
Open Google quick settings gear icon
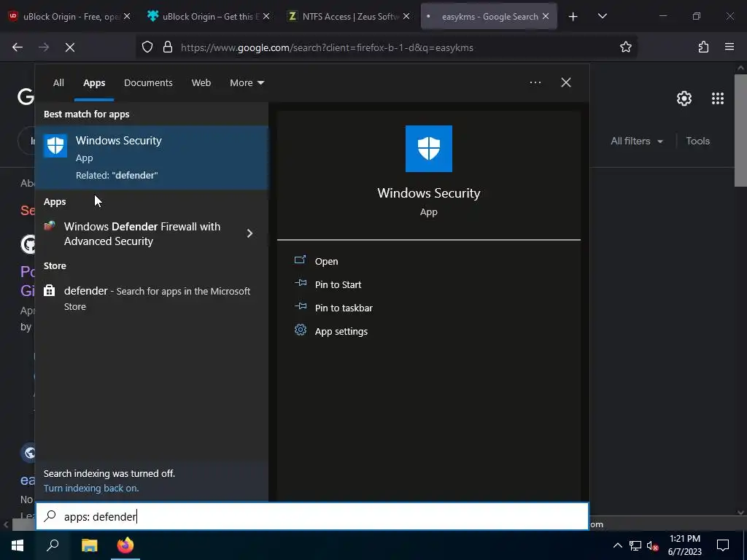[x=684, y=98]
